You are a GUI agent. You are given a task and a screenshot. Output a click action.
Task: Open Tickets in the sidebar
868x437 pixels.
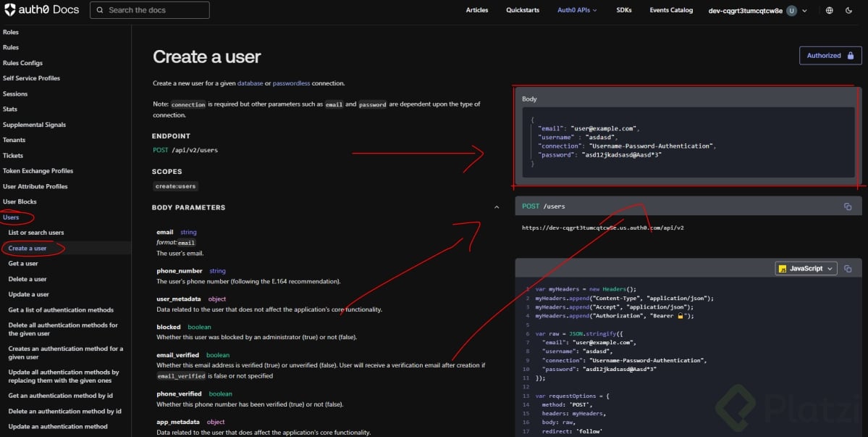click(x=13, y=156)
